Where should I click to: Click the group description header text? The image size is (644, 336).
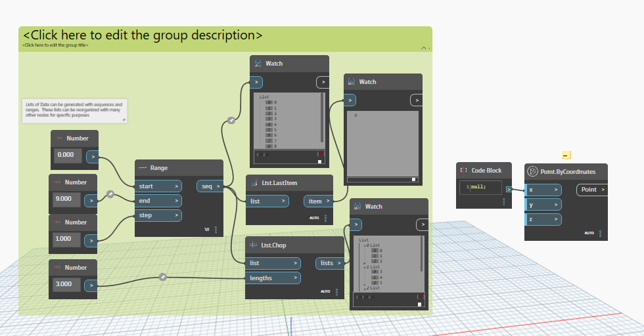tap(143, 35)
